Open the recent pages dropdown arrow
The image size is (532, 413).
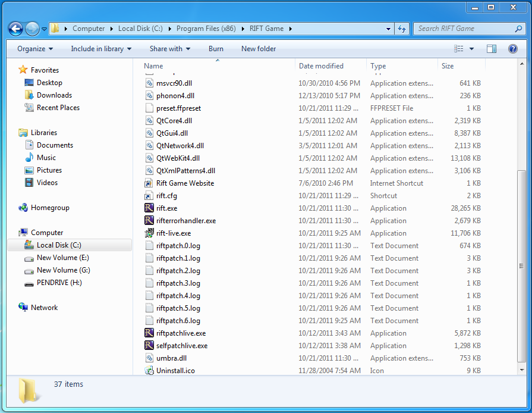click(x=44, y=29)
